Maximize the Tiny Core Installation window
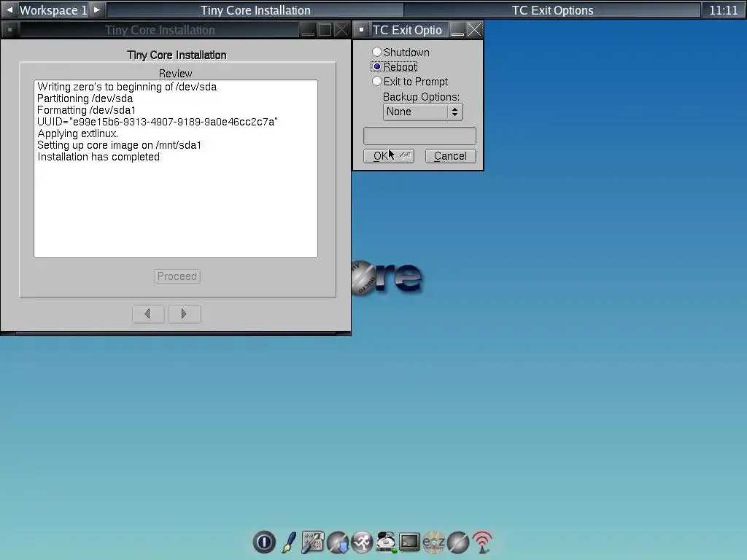The height and width of the screenshot is (560, 747). click(x=325, y=29)
